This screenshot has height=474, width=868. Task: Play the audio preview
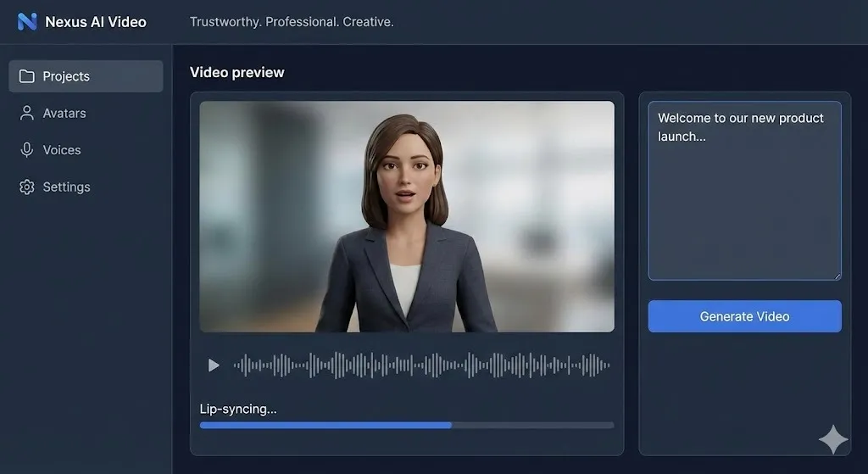pos(214,365)
